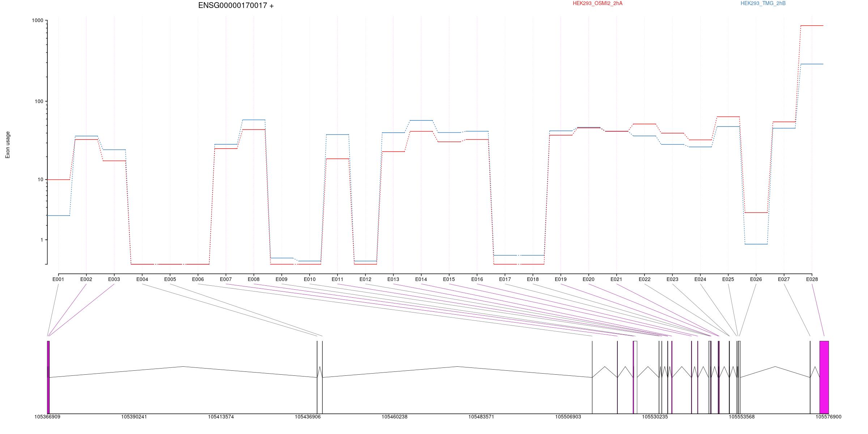Click exon label E013

click(393, 279)
